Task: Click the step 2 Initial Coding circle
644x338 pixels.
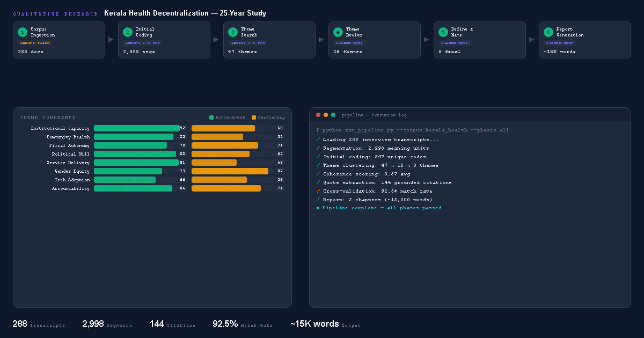Action: click(x=127, y=32)
